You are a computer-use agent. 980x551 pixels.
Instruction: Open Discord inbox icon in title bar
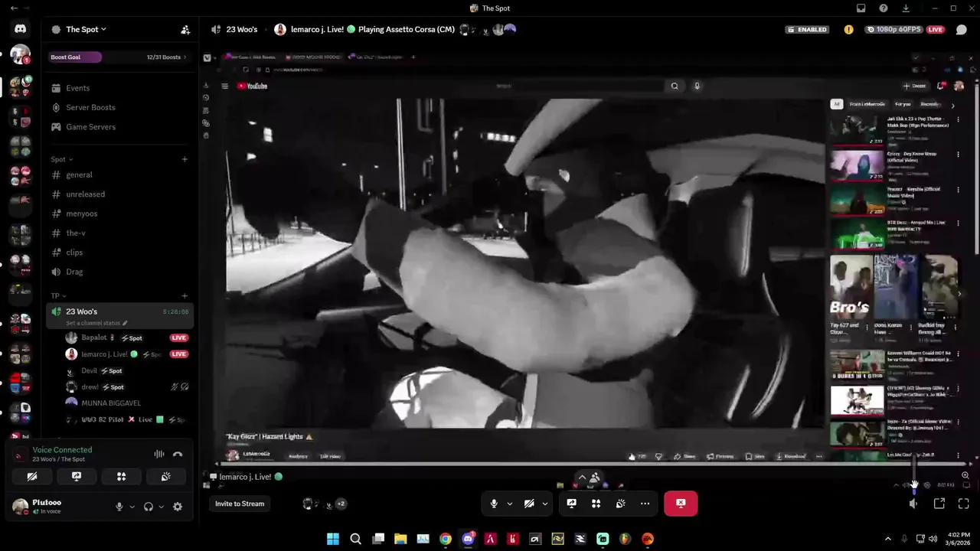pyautogui.click(x=861, y=8)
